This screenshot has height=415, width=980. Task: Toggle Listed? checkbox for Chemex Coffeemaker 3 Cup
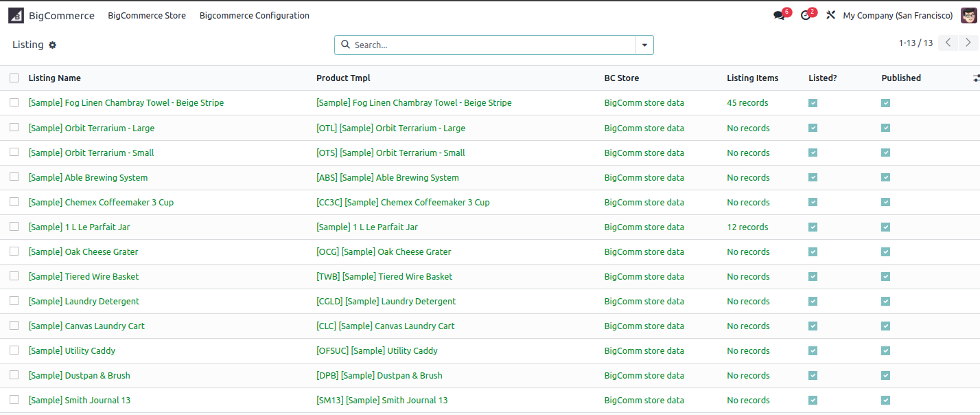(x=813, y=202)
